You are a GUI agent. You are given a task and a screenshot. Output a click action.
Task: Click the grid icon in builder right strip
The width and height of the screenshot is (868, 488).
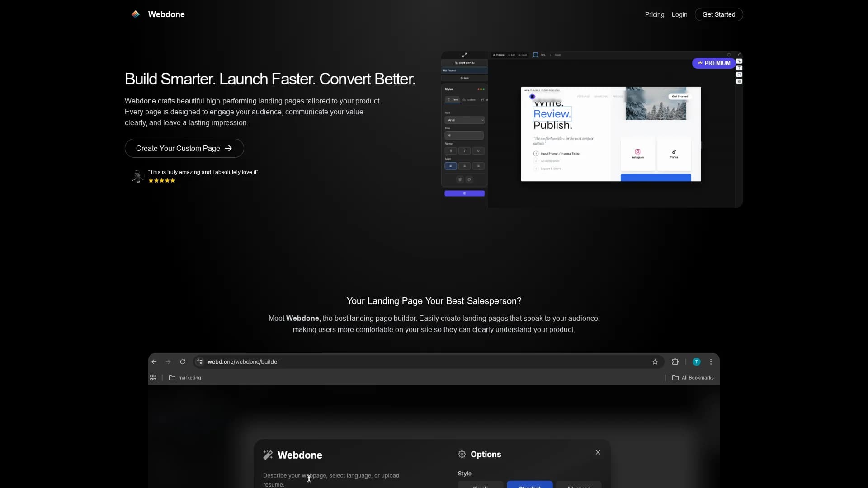739,81
